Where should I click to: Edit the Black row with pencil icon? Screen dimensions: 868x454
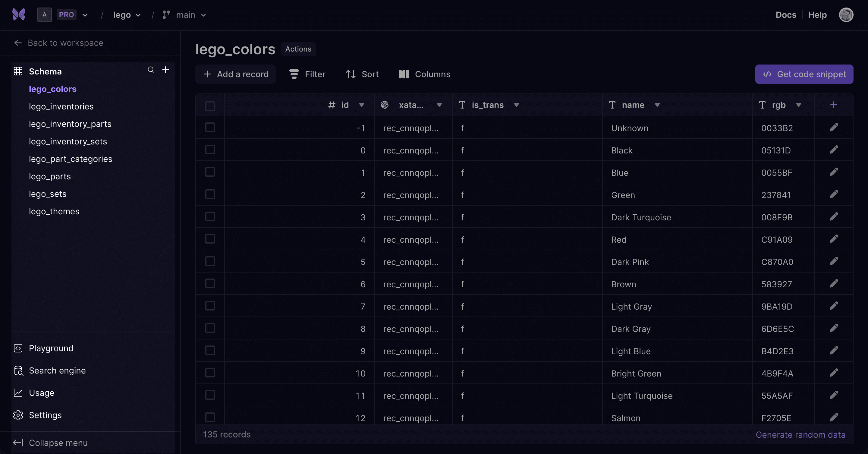coord(834,150)
